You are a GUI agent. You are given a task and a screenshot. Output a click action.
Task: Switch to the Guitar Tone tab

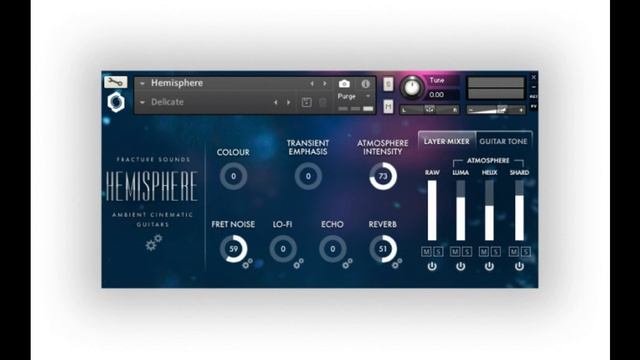tap(503, 141)
